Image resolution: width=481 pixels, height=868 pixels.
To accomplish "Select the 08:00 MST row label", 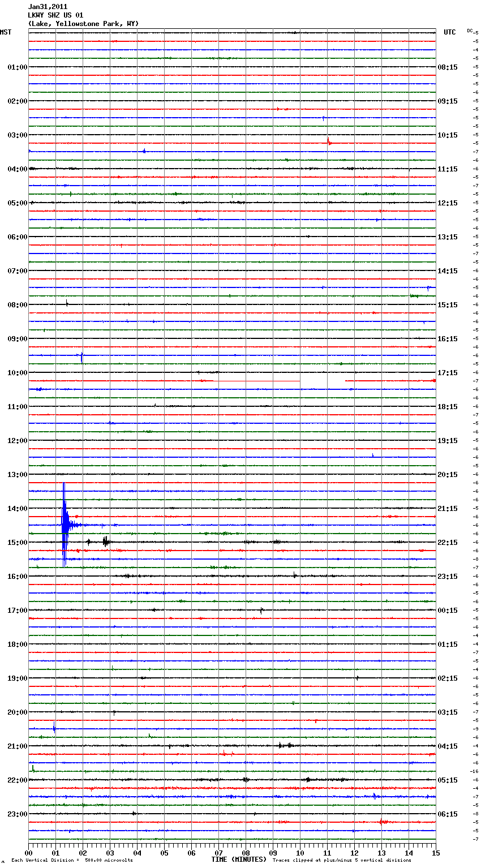I will [18, 305].
